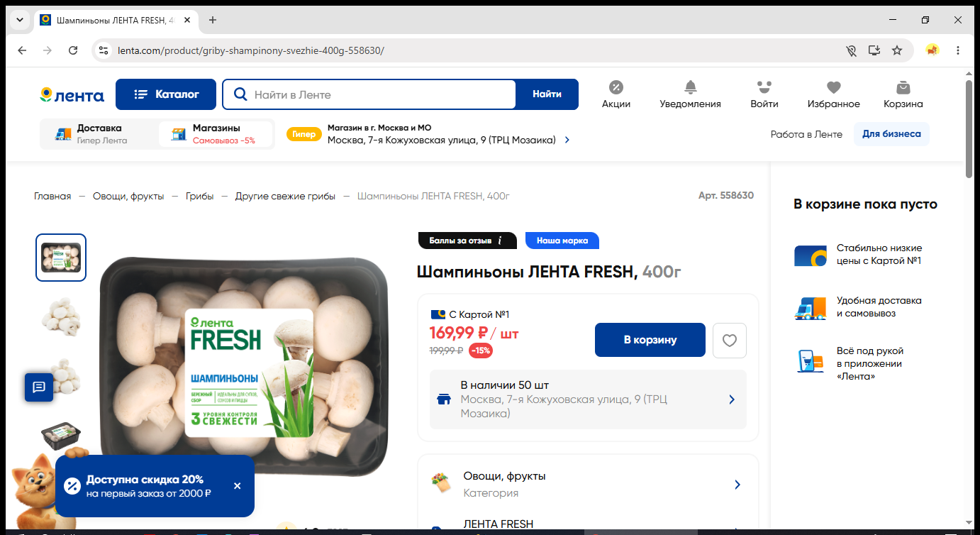This screenshot has width=980, height=535.
Task: Click the third-party cookies blocked icon
Action: coord(852,50)
